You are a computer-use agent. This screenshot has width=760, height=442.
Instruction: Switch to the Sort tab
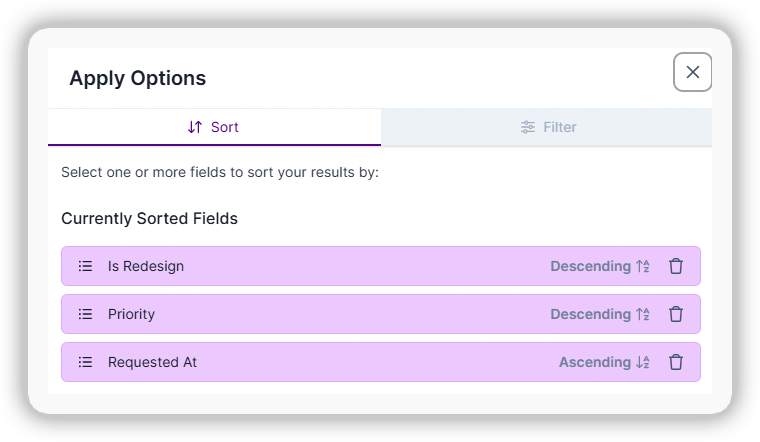tap(214, 127)
